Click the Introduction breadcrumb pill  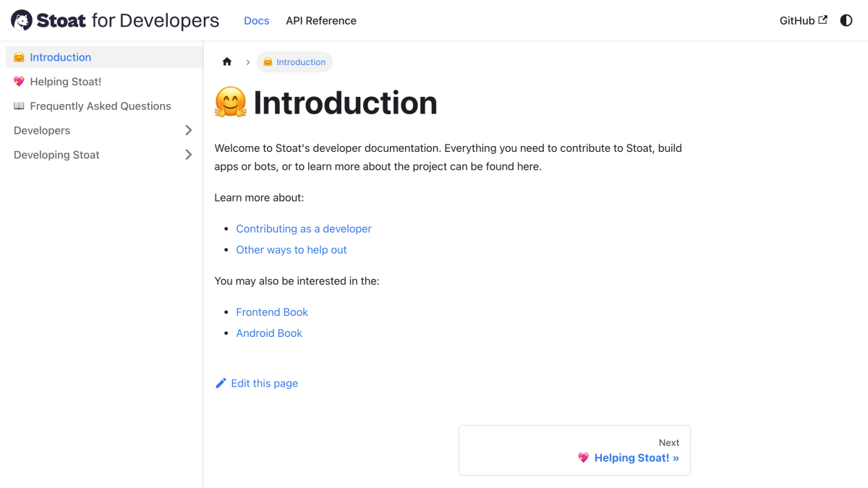pyautogui.click(x=294, y=62)
